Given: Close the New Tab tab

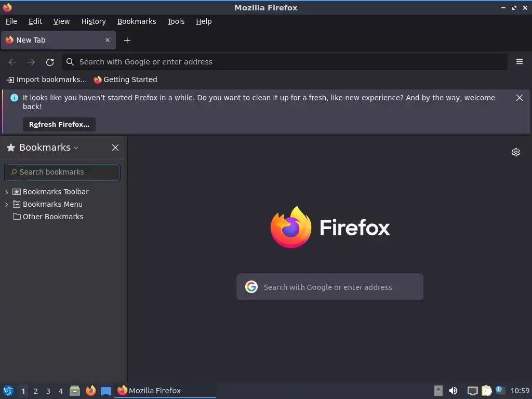Looking at the screenshot, I should click(x=108, y=40).
